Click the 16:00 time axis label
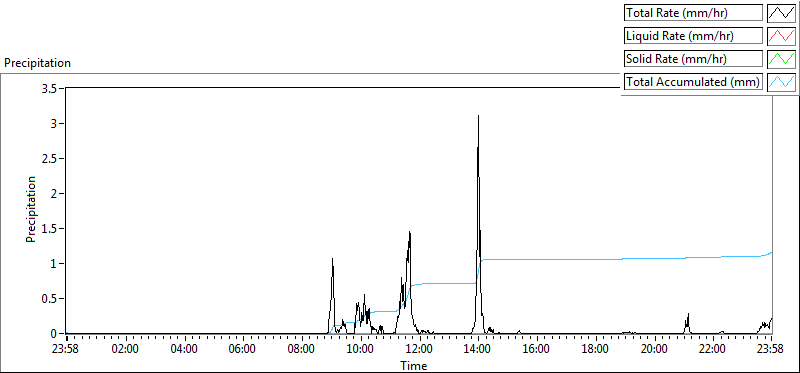 pos(537,350)
